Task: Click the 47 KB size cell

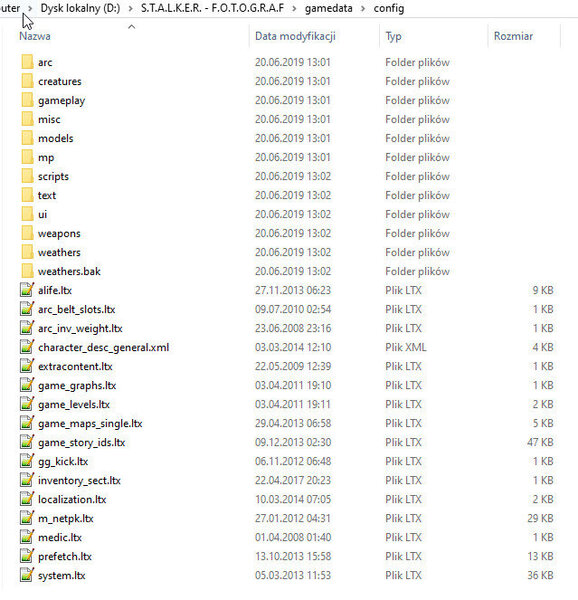Action: [540, 442]
